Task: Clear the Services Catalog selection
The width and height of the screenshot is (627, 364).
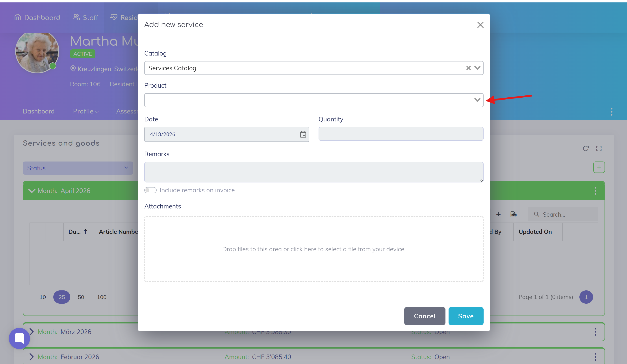Action: [468, 68]
